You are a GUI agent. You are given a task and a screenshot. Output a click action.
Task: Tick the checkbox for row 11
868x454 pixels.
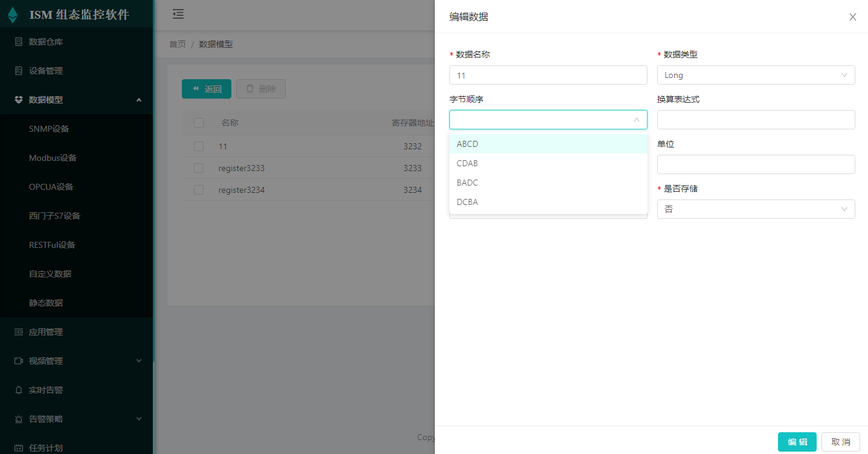coord(199,146)
